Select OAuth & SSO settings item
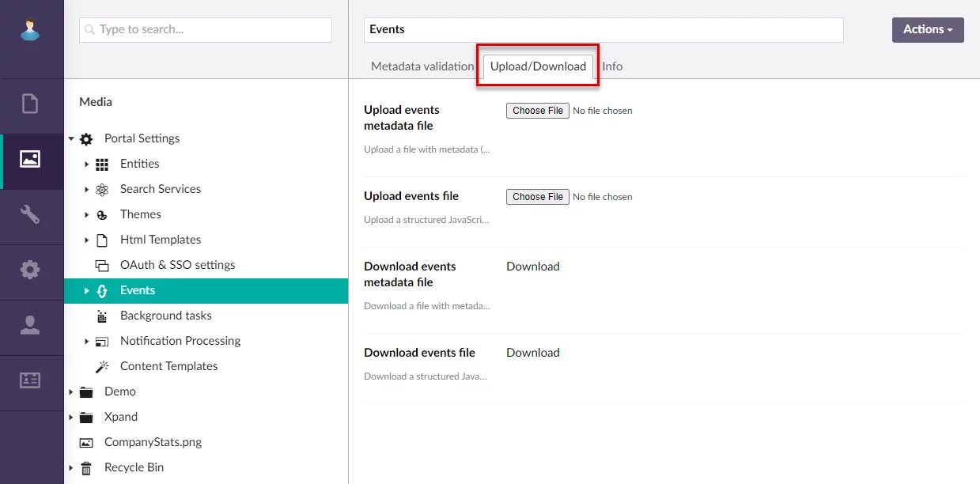This screenshot has width=980, height=484. 177,265
